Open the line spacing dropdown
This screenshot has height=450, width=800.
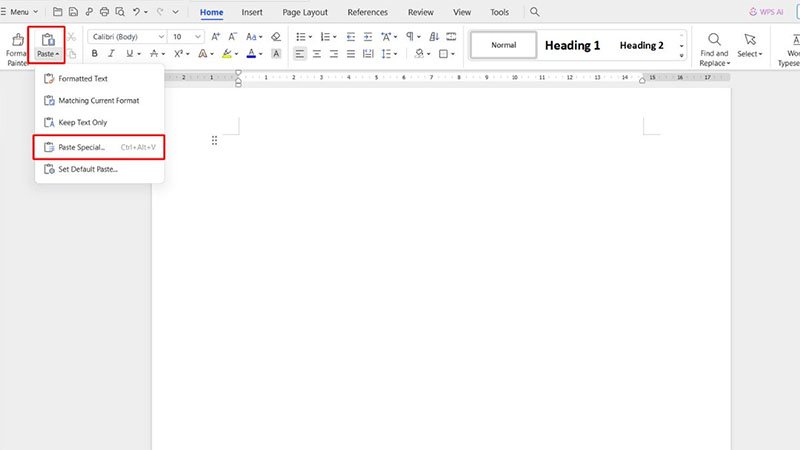[x=395, y=54]
